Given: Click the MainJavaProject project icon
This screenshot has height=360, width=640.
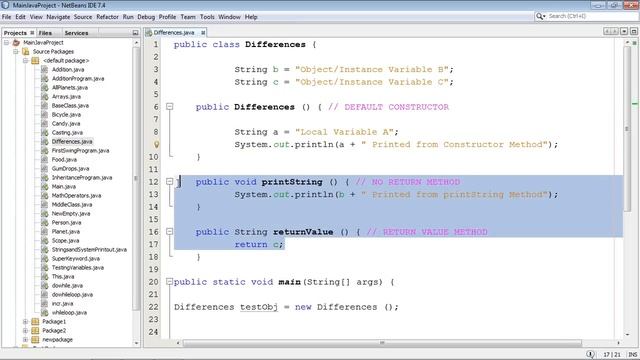Looking at the screenshot, I should (x=16, y=42).
